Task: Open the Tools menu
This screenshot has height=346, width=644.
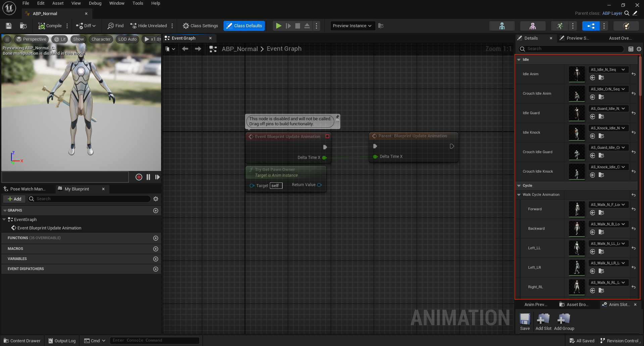Action: pyautogui.click(x=138, y=3)
